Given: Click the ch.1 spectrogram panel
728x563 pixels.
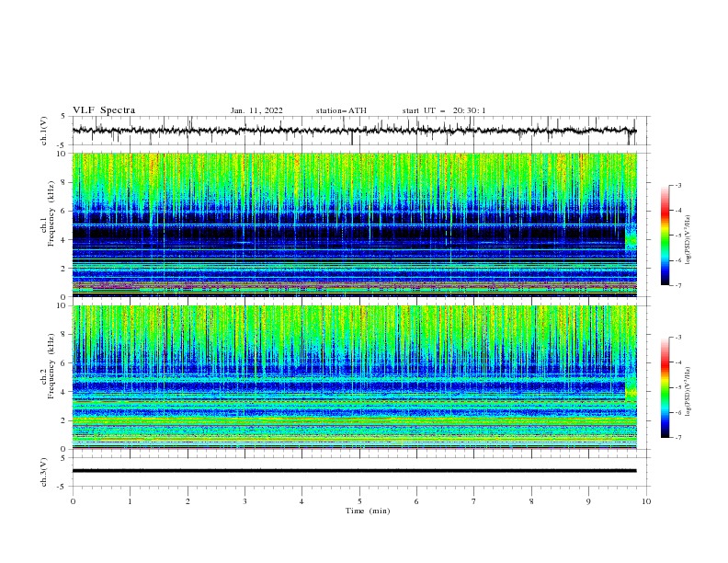Looking at the screenshot, I should pos(354,224).
